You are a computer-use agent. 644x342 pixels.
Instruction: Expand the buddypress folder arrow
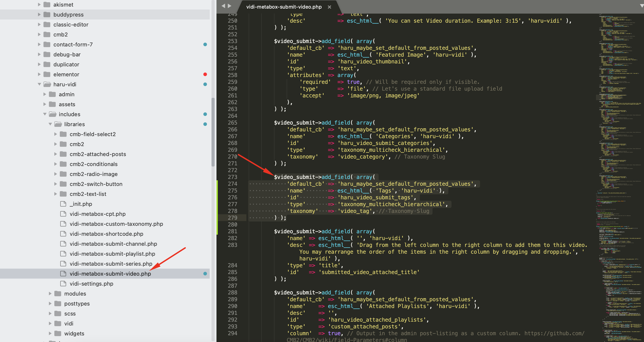[x=39, y=14]
